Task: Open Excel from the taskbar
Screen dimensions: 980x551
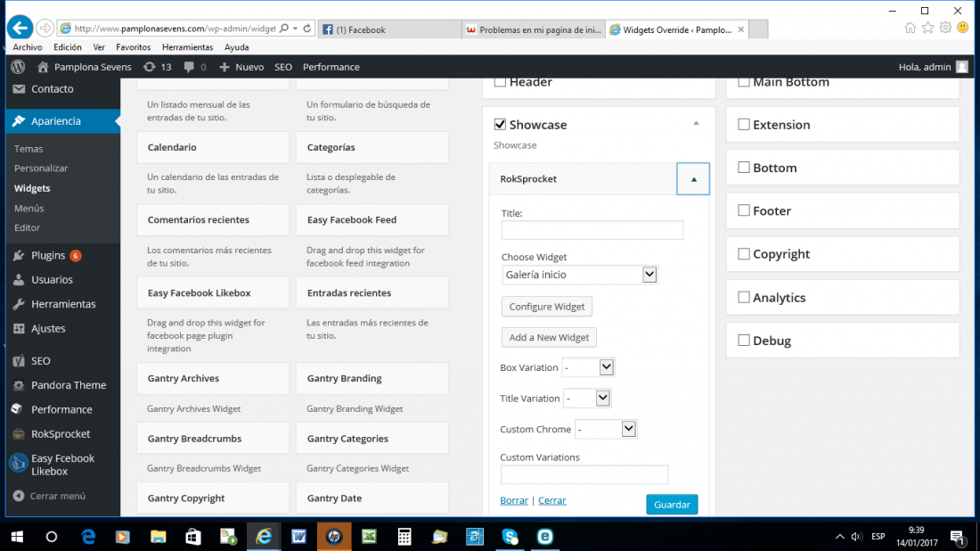Action: [370, 537]
